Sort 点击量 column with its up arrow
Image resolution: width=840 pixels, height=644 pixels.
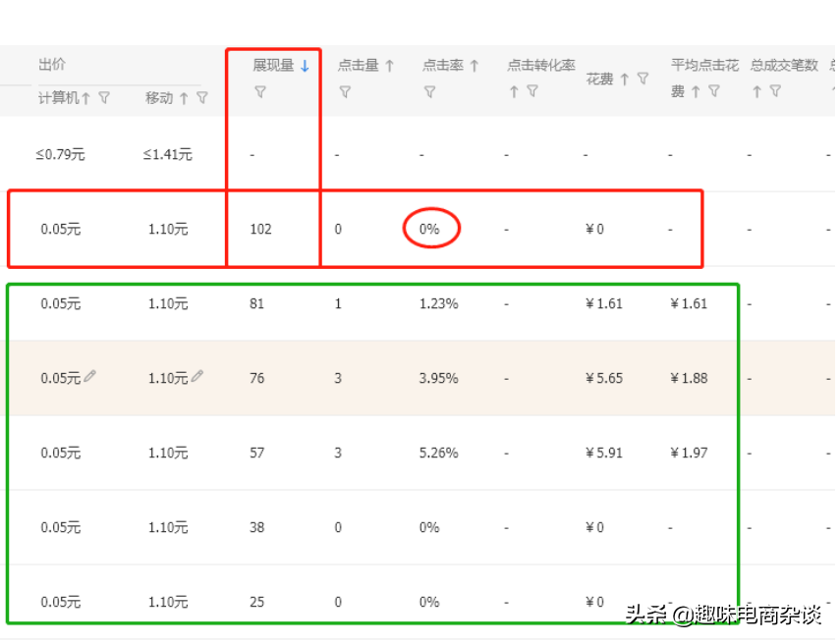tap(389, 66)
